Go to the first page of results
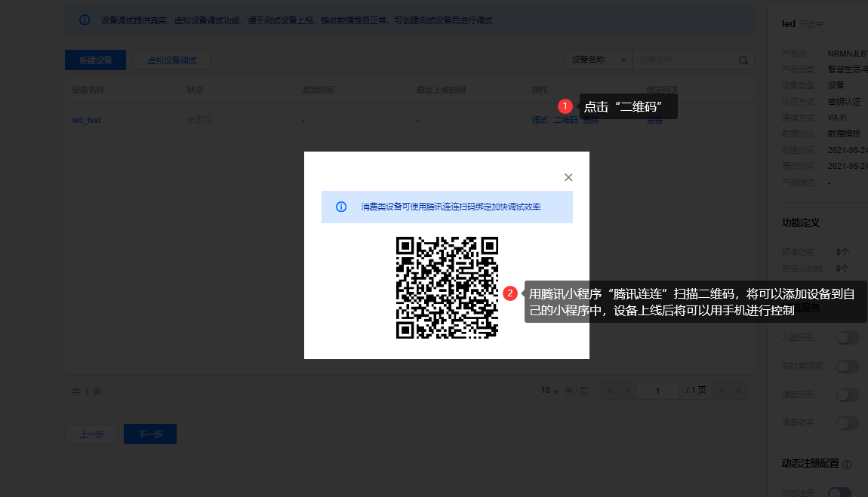 pyautogui.click(x=610, y=391)
